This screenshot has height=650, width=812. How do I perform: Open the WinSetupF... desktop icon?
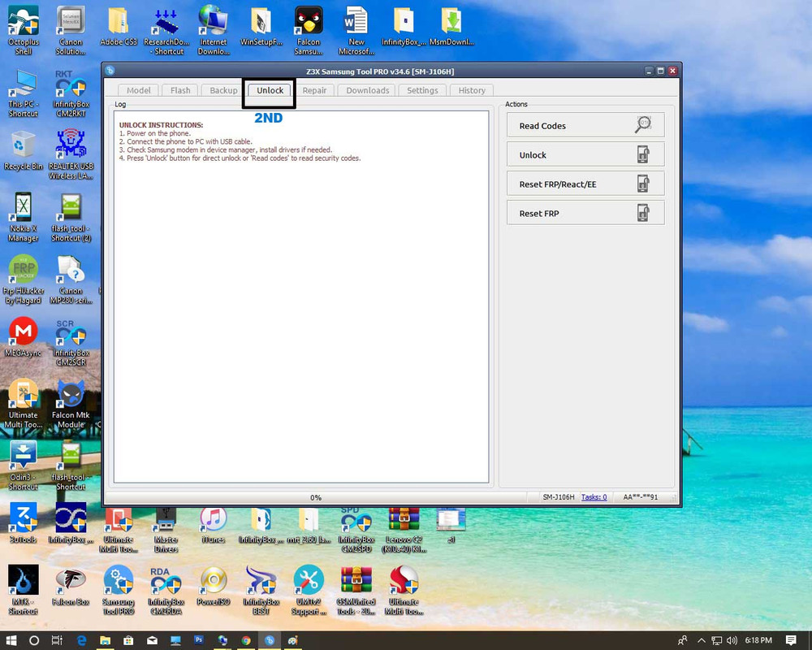pos(261,26)
